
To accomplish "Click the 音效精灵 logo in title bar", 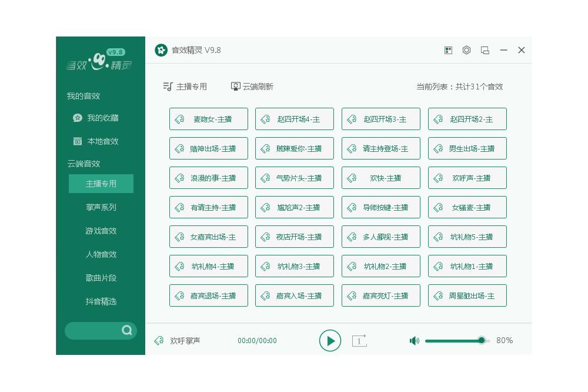I will pyautogui.click(x=161, y=50).
